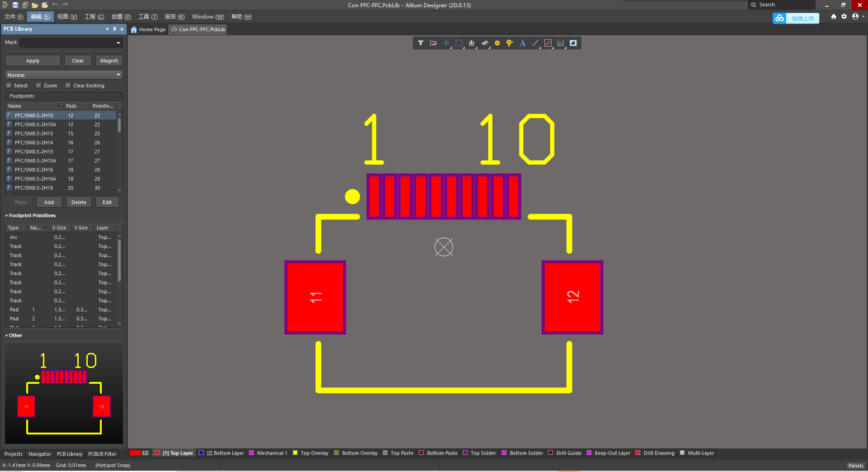Toggle the Select checkbox
868x472 pixels.
click(9, 85)
